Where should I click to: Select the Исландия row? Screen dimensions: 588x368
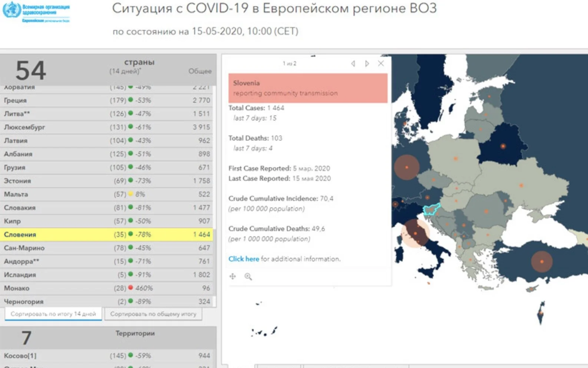(107, 275)
